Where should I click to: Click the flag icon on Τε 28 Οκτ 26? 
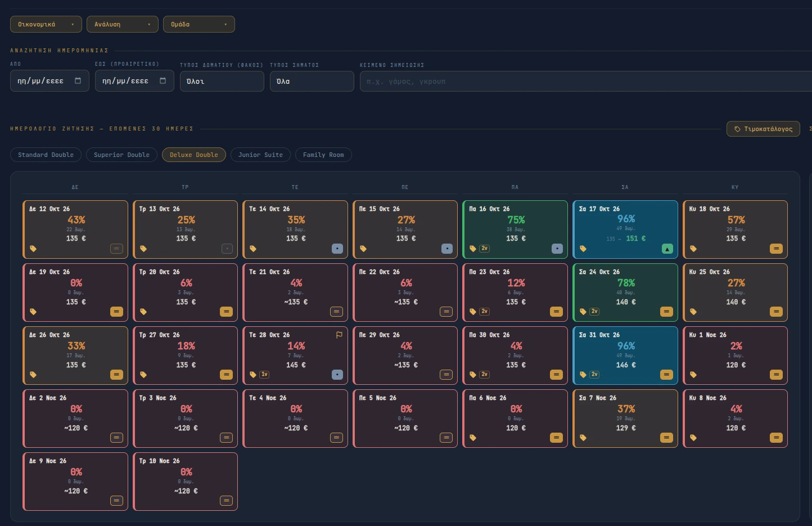click(339, 335)
